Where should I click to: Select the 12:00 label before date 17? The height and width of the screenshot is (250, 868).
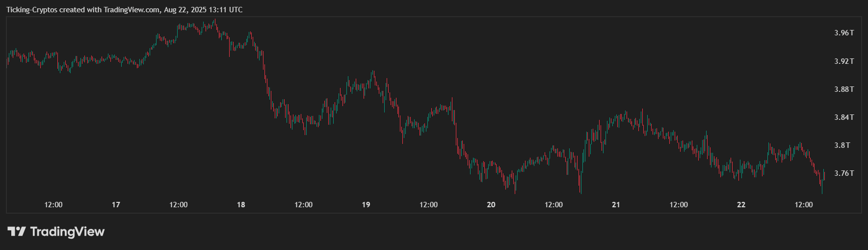click(53, 205)
